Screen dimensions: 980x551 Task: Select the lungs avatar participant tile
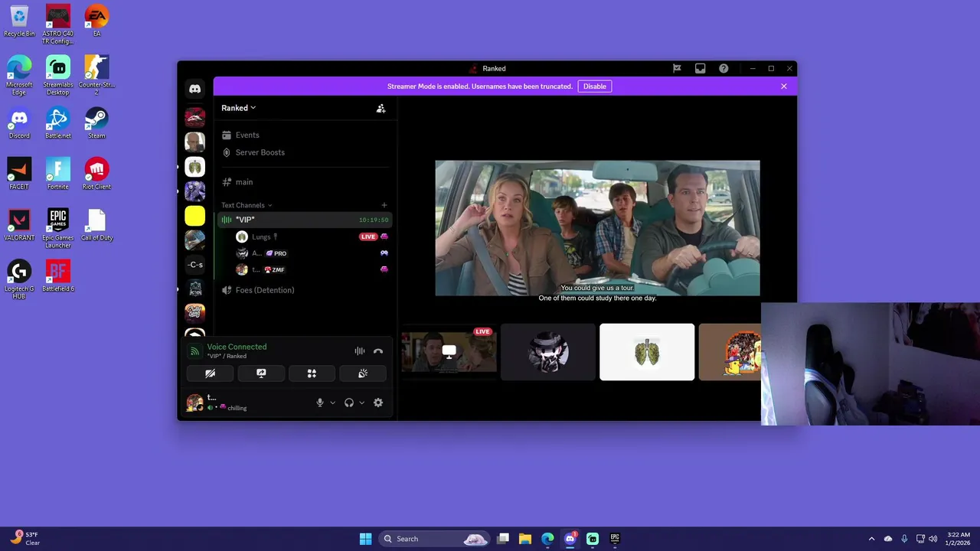647,352
